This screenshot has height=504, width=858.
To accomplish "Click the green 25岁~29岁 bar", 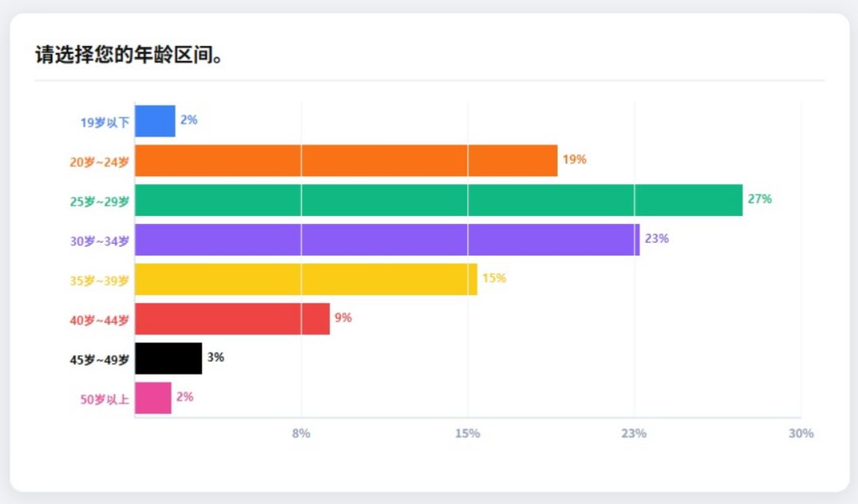I will tap(439, 200).
